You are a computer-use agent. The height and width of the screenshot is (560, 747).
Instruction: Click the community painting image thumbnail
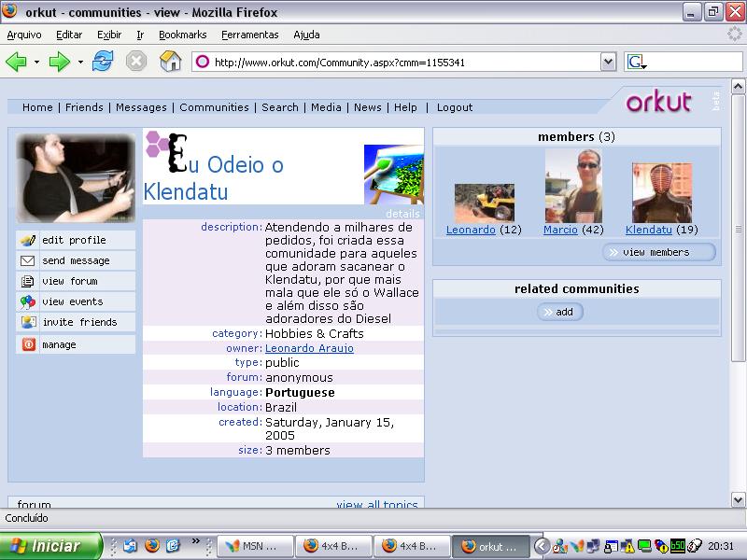393,175
